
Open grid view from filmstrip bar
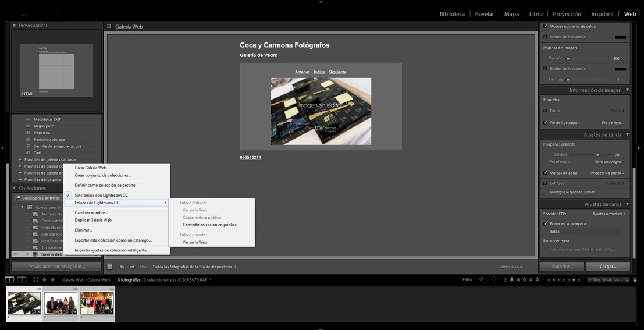35,280
